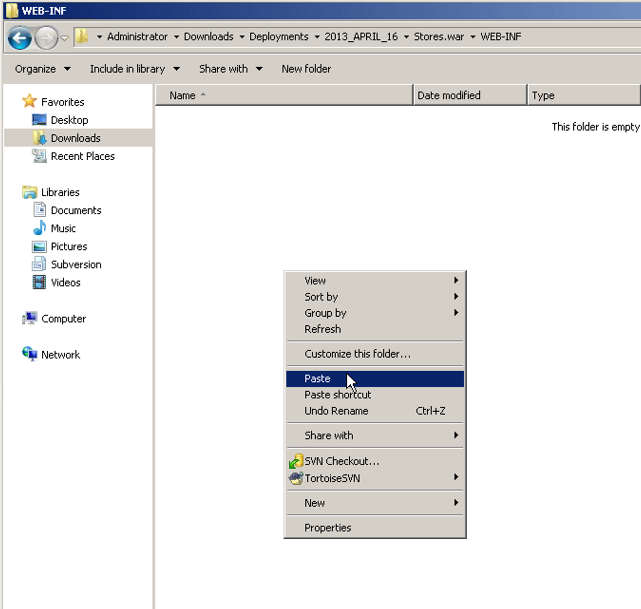The height and width of the screenshot is (609, 641).
Task: Open the Share with toolbar dropdown
Action: (230, 69)
